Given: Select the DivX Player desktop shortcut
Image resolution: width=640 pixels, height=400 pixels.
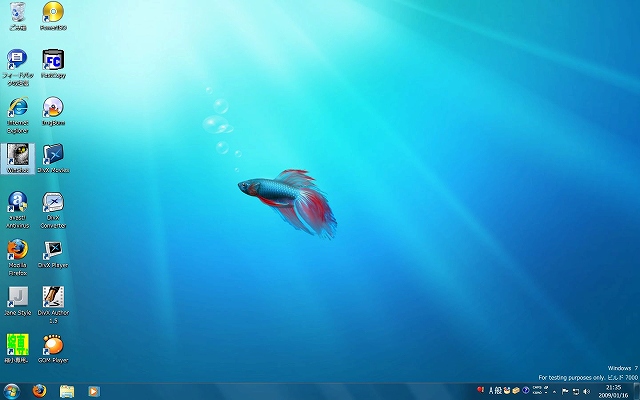Looking at the screenshot, I should pos(53,254).
